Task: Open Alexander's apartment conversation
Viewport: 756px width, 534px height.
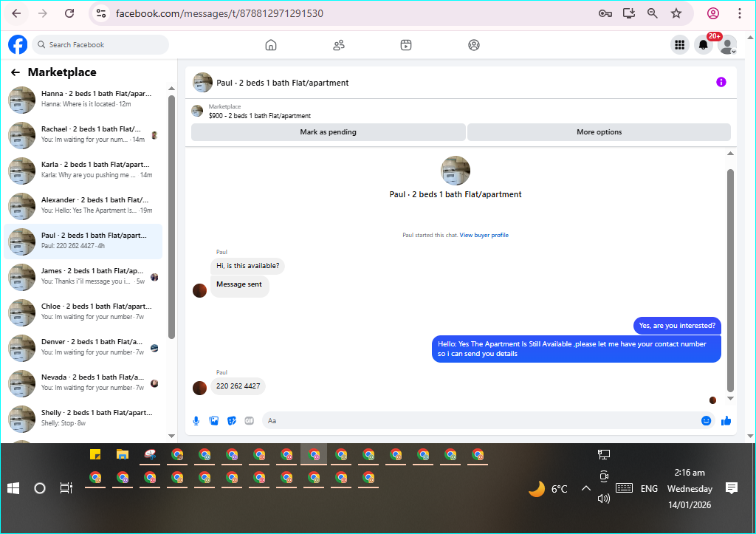Action: [83, 205]
